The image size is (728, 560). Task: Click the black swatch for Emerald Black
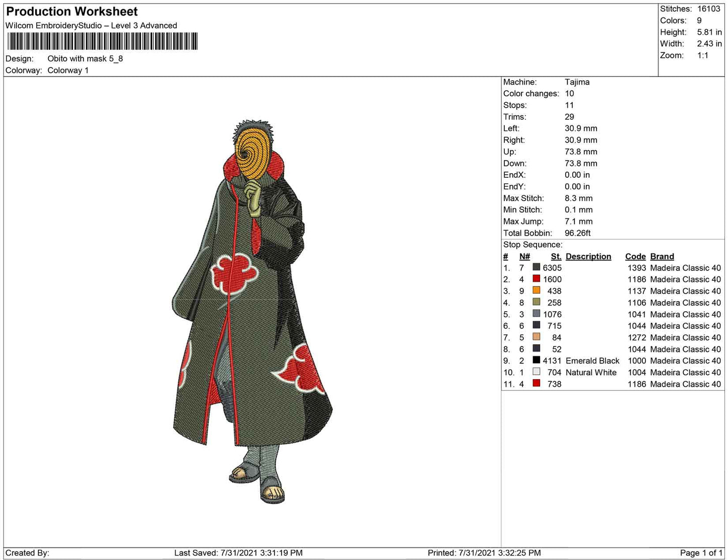pyautogui.click(x=536, y=360)
